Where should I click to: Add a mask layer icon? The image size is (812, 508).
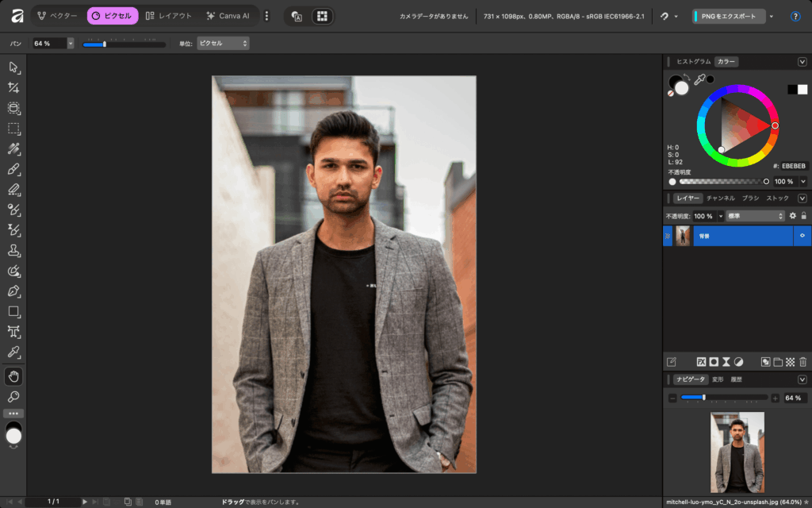tap(714, 362)
